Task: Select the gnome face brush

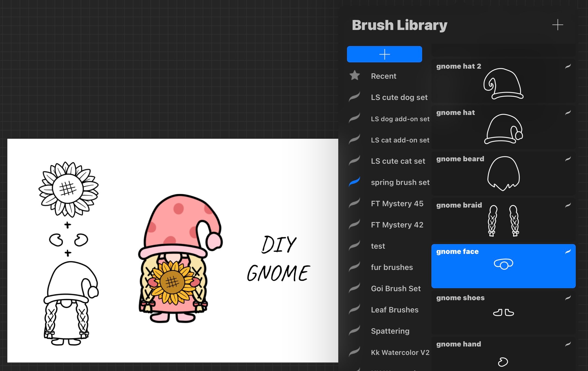Action: (503, 266)
